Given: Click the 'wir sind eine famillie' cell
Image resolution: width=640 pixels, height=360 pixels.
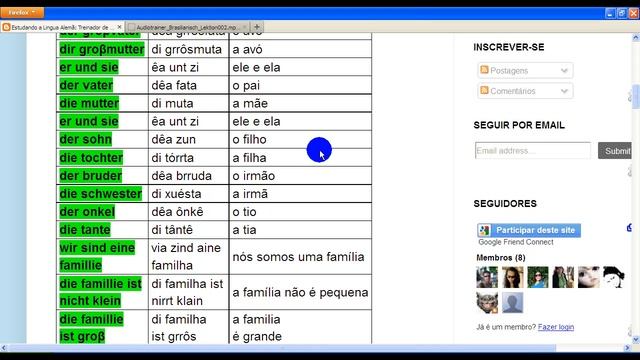Looking at the screenshot, I should click(x=102, y=256).
